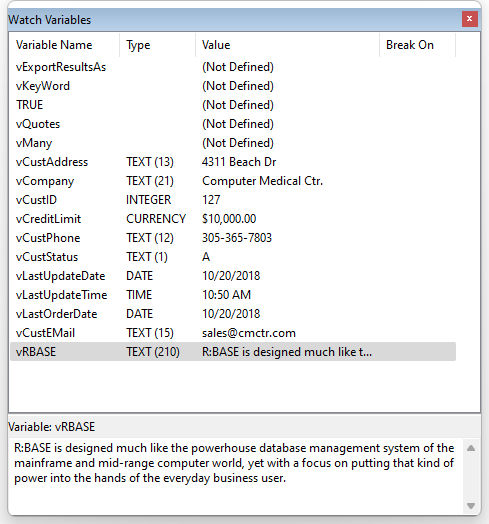
Task: Click the value 127
Action: point(211,200)
